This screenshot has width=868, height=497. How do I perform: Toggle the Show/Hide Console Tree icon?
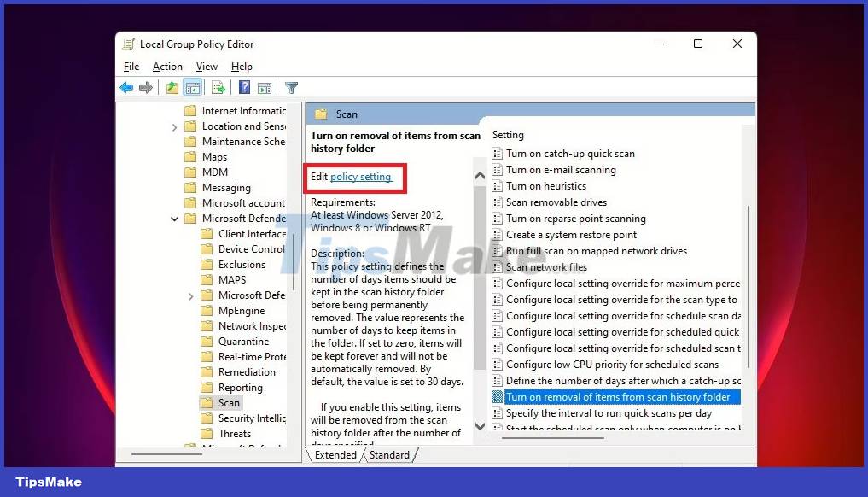point(192,87)
